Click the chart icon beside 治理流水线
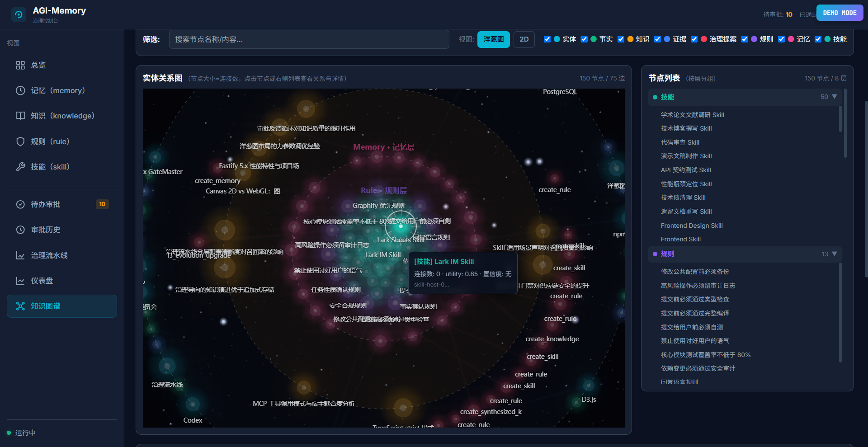Viewport: 868px width, 447px height. click(x=20, y=255)
